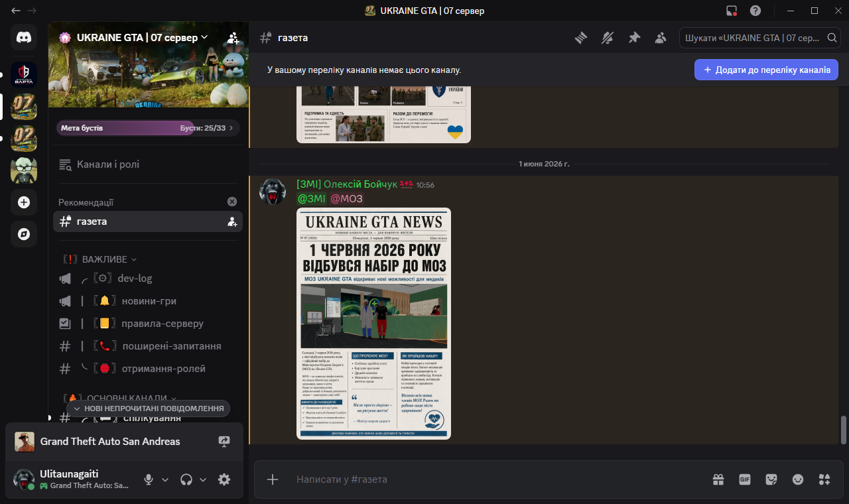
Task: Click the Мета бустів progress bar
Action: [x=148, y=128]
